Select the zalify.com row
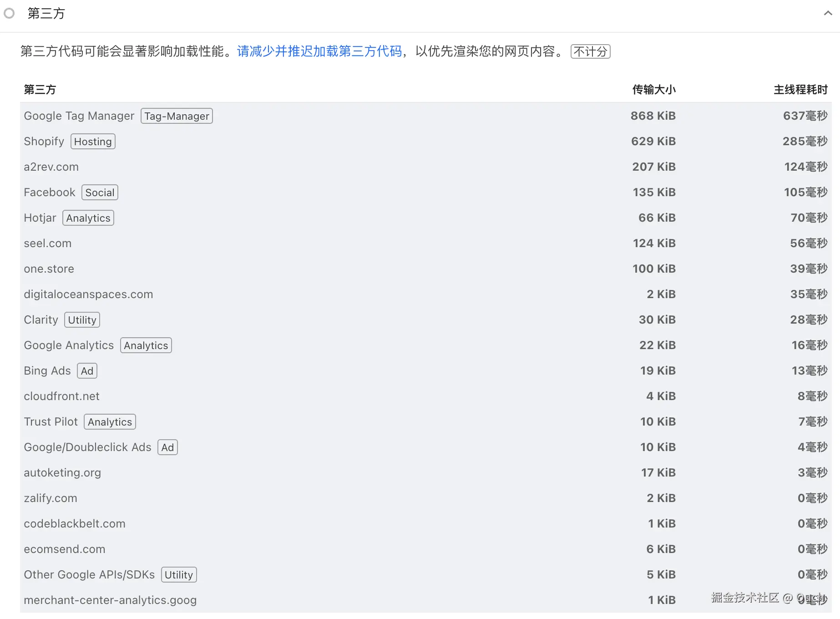 click(x=426, y=498)
